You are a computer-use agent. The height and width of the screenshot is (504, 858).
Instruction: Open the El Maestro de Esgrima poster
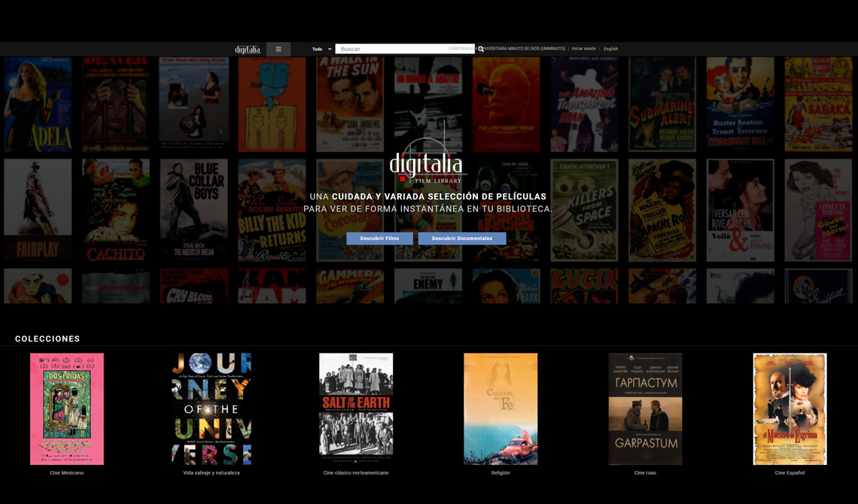790,409
